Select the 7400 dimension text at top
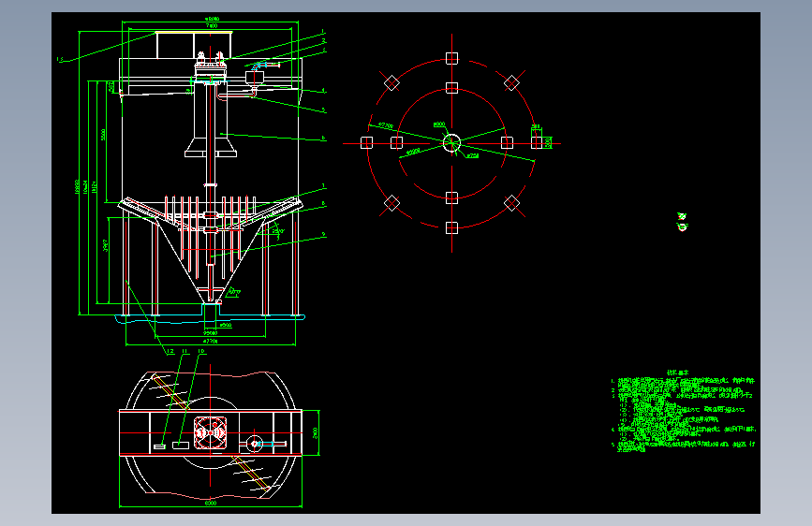This screenshot has width=812, height=526. tap(212, 26)
